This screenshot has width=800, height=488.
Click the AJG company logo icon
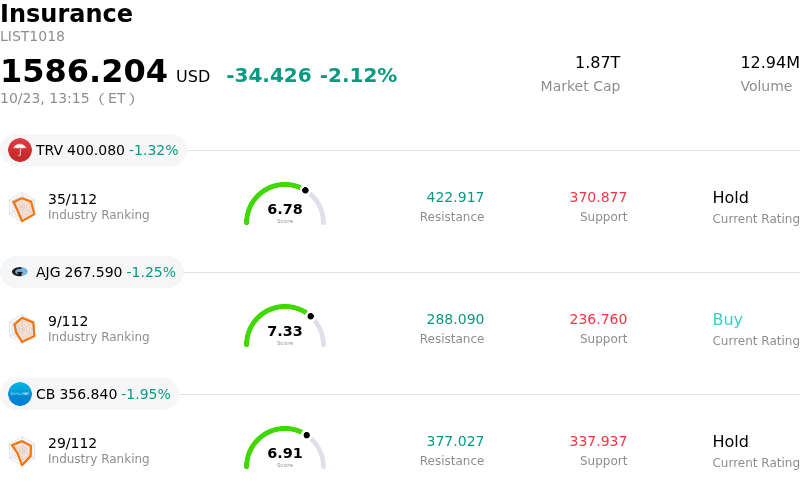point(20,272)
